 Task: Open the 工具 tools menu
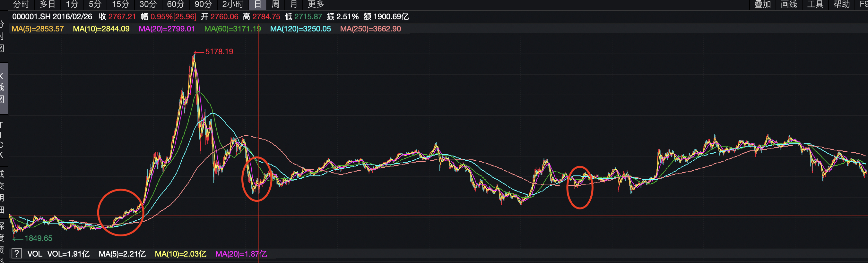pyautogui.click(x=815, y=4)
